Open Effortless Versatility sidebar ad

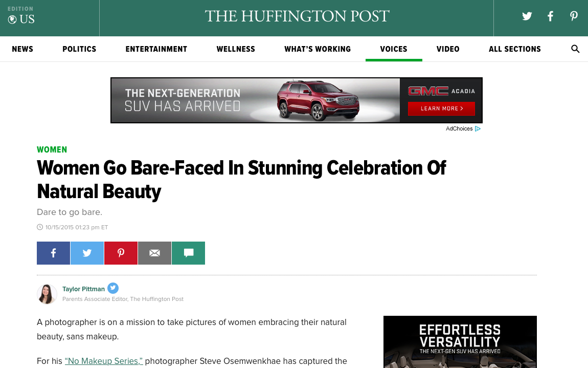460,342
